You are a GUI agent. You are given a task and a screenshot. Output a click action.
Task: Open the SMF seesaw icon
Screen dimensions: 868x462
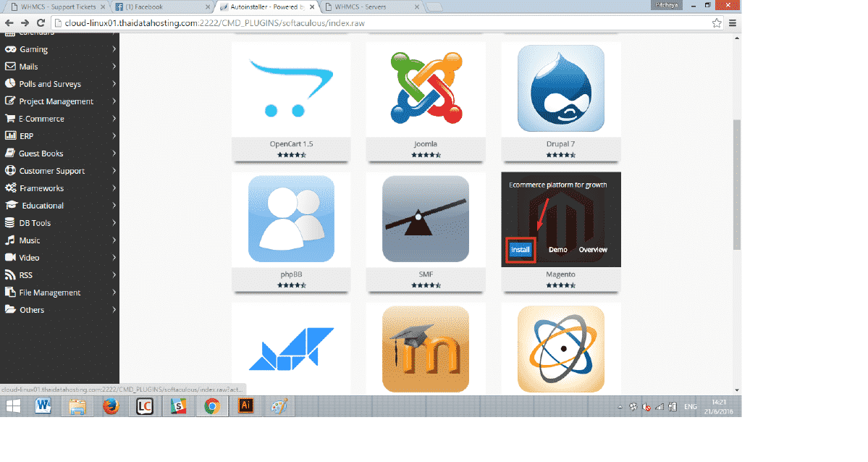point(426,219)
